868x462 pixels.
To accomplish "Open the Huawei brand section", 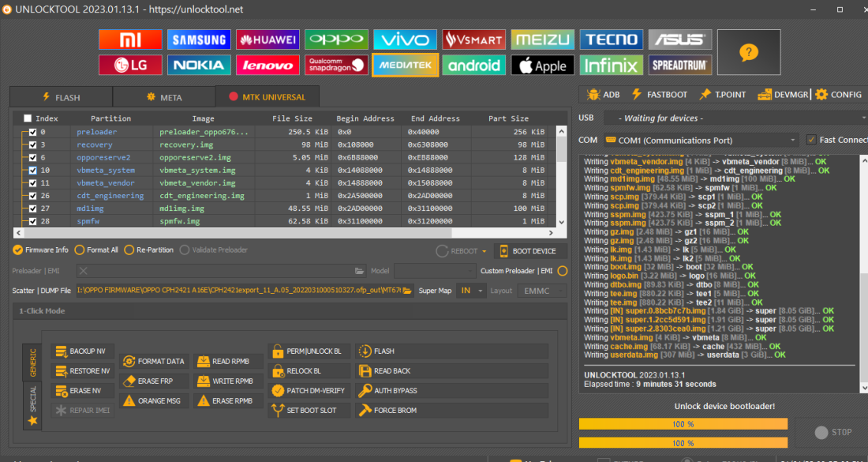I will (268, 39).
